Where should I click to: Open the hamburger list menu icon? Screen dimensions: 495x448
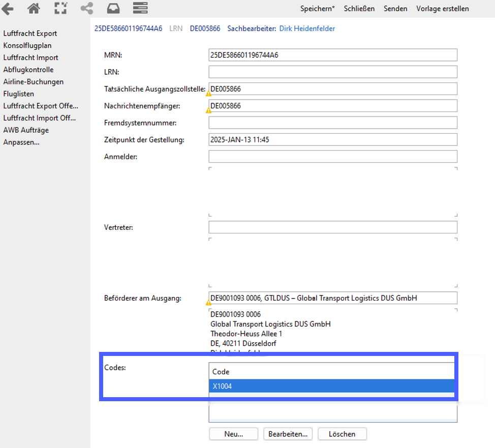140,8
